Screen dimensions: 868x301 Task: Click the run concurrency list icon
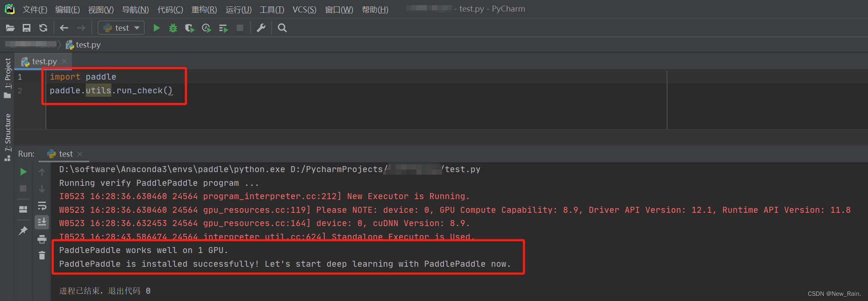tap(223, 28)
